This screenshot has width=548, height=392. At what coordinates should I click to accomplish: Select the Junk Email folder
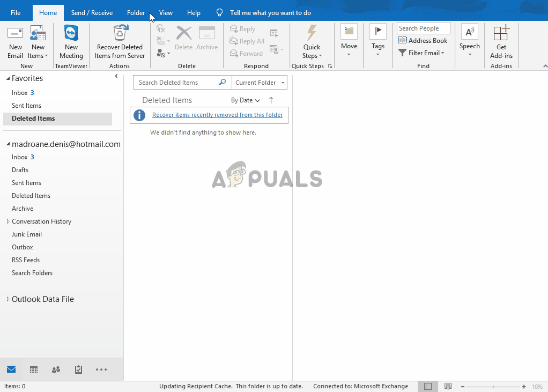[27, 234]
